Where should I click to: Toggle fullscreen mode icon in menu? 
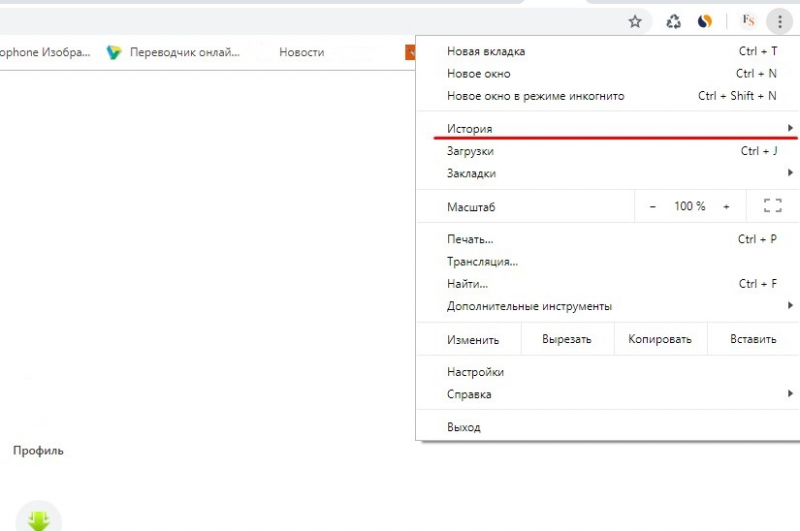pos(772,206)
